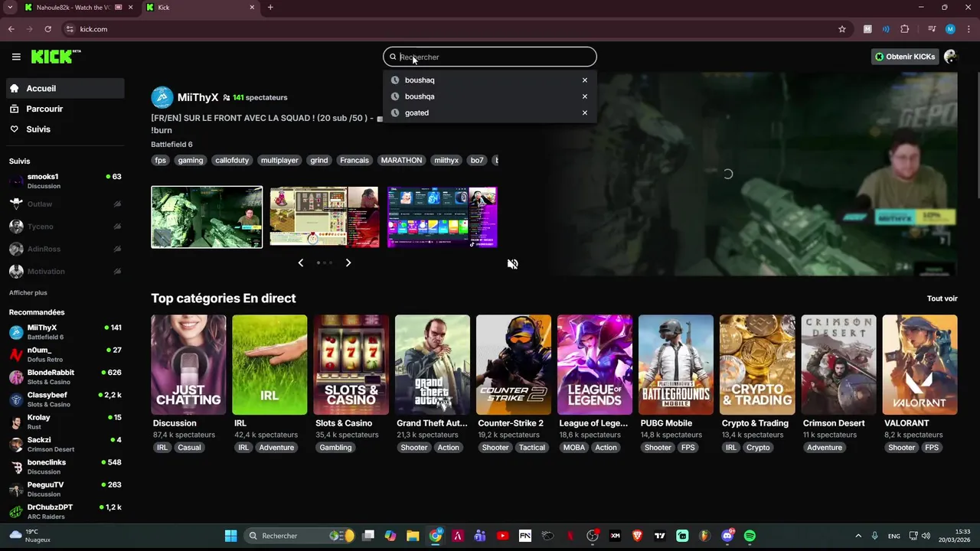Click the MOBA tag under League of Legends
This screenshot has height=551, width=980.
[573, 448]
